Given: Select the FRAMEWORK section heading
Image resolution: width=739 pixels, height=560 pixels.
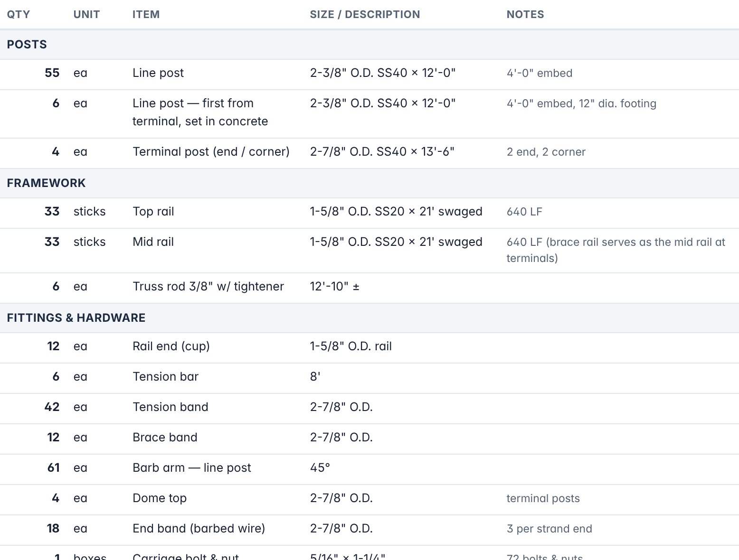Looking at the screenshot, I should click(x=46, y=183).
